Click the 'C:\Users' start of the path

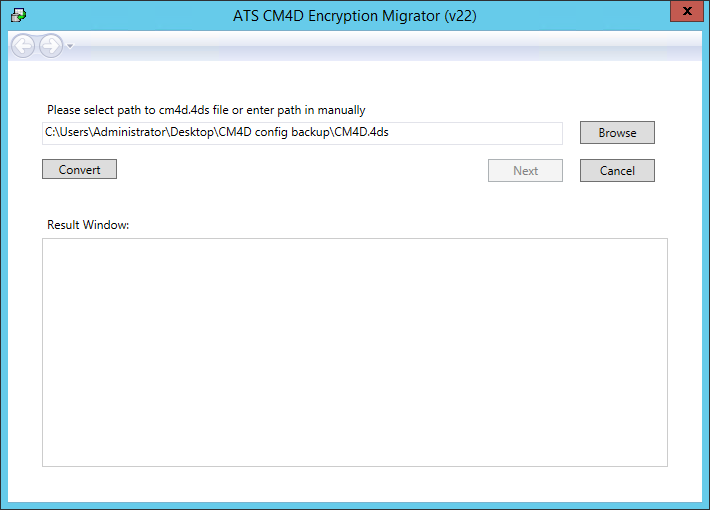pos(66,132)
